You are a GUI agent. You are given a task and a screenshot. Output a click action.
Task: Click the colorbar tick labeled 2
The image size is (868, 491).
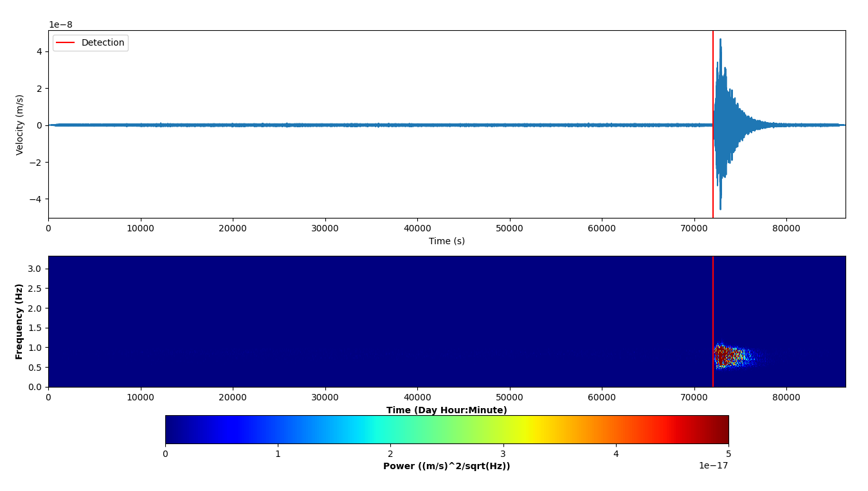click(390, 454)
